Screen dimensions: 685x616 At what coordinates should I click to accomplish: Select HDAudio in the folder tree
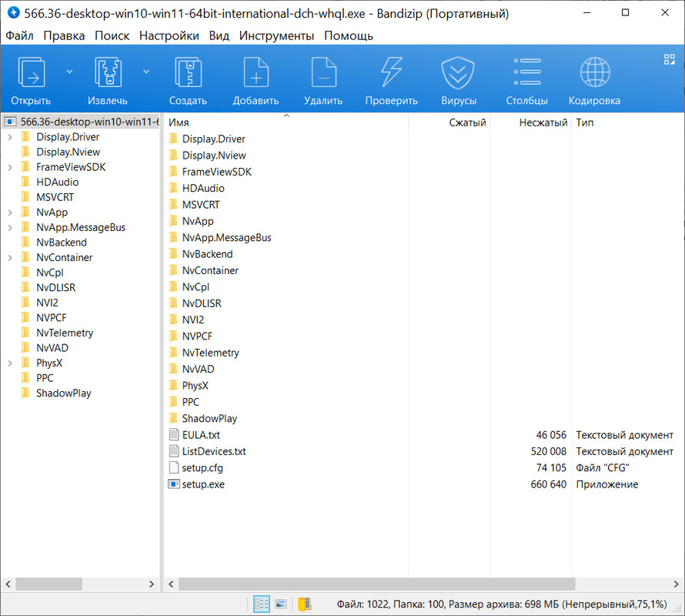click(57, 182)
